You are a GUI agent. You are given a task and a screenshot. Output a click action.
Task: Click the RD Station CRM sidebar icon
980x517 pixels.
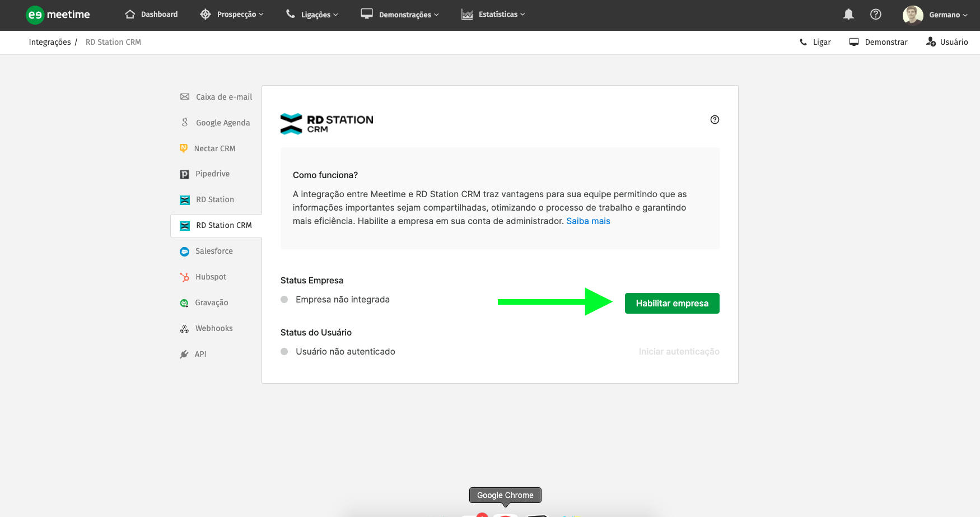point(185,226)
